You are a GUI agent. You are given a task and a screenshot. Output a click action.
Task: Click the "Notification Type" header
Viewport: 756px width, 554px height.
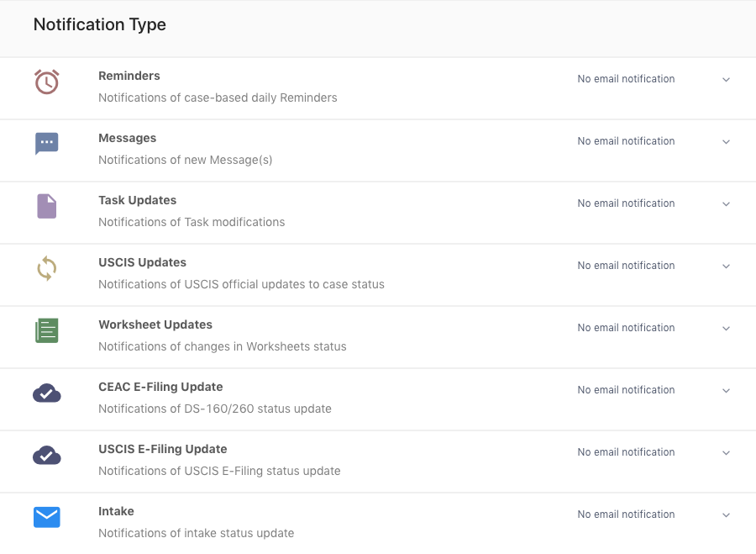pos(100,25)
